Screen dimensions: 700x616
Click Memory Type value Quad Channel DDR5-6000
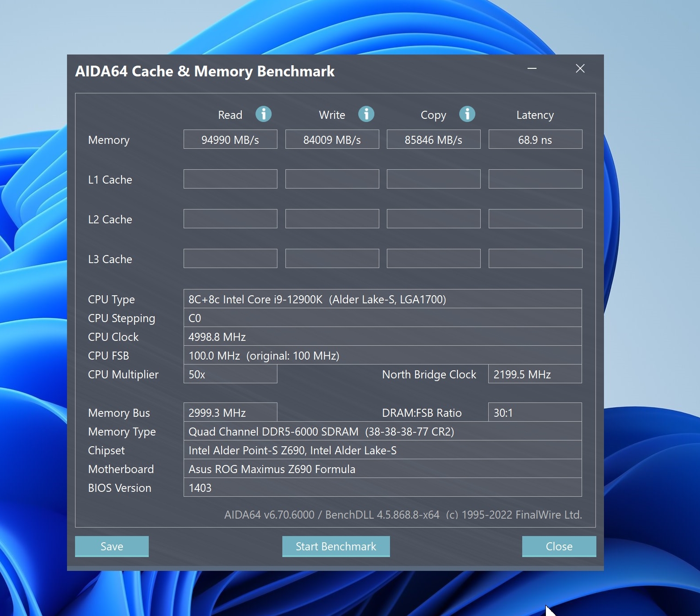(x=382, y=431)
